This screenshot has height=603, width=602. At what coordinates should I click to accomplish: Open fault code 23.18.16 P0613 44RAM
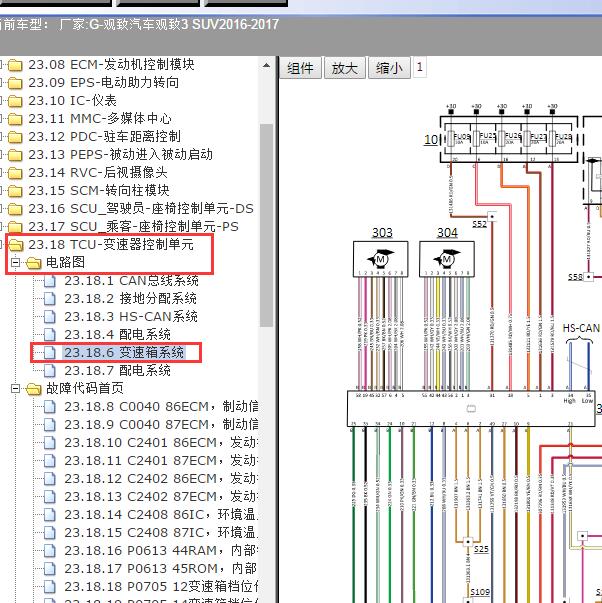[161, 551]
